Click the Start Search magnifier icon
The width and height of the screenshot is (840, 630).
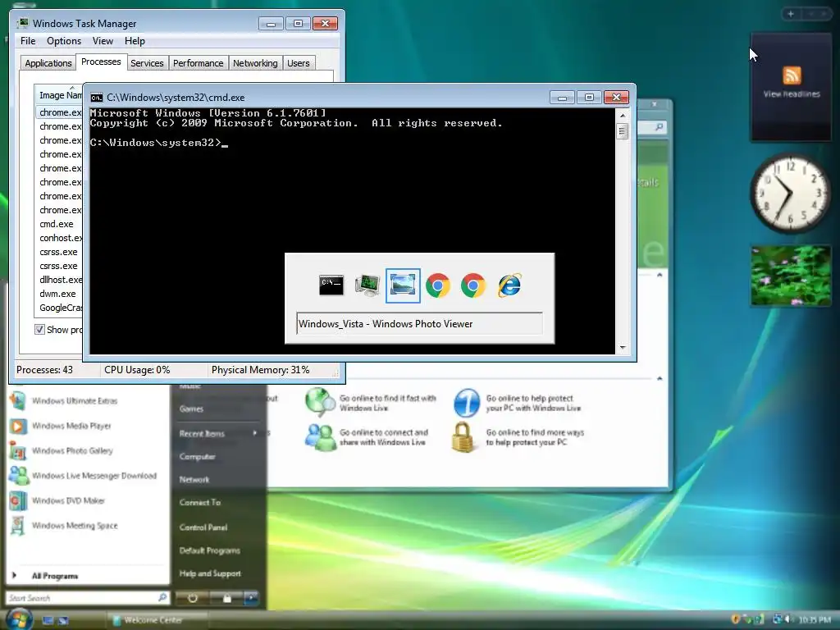[162, 597]
